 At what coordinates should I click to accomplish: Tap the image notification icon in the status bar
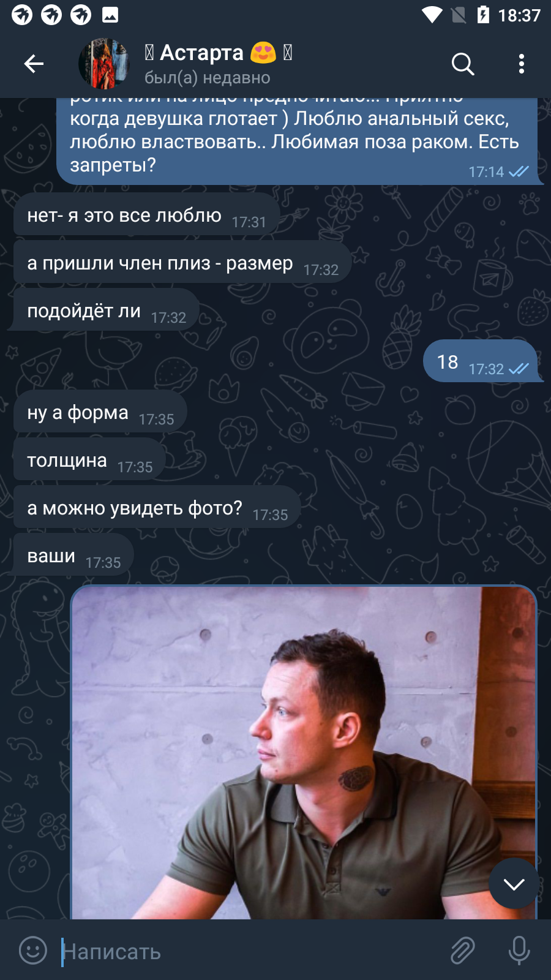click(x=110, y=15)
